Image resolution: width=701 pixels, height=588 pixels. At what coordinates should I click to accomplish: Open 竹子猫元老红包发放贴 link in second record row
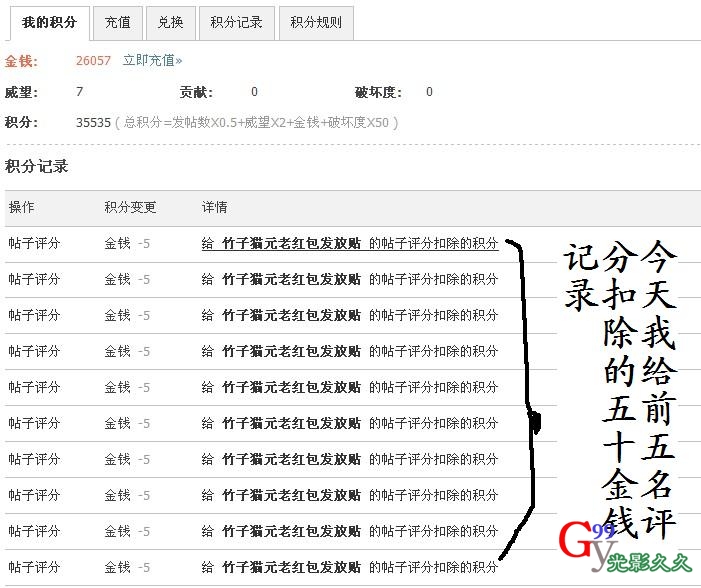pyautogui.click(x=291, y=280)
